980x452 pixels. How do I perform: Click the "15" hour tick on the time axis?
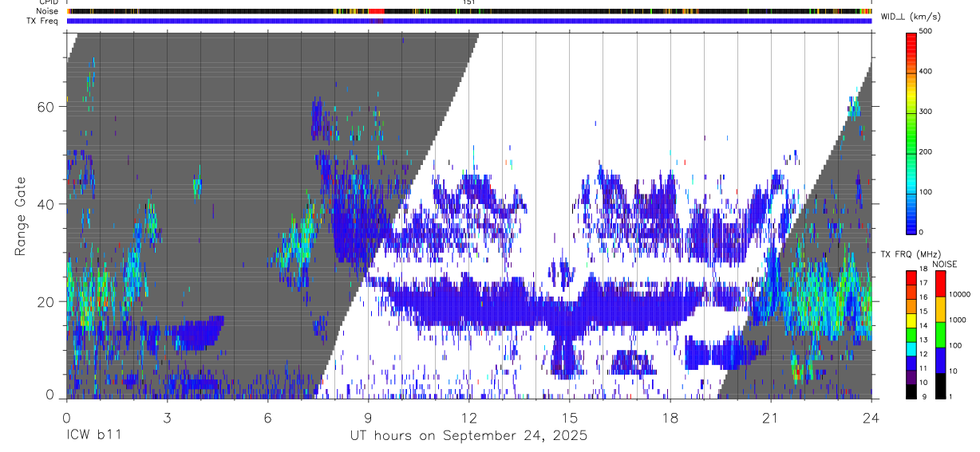570,416
